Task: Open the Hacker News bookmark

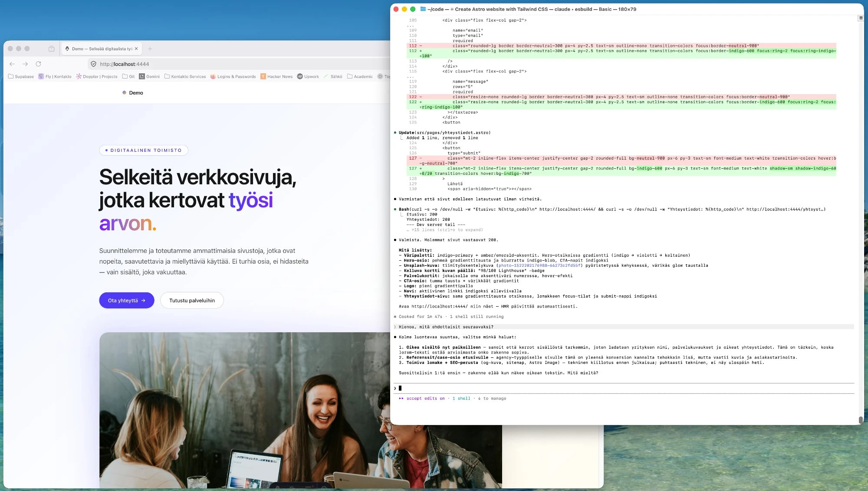Action: pos(277,76)
